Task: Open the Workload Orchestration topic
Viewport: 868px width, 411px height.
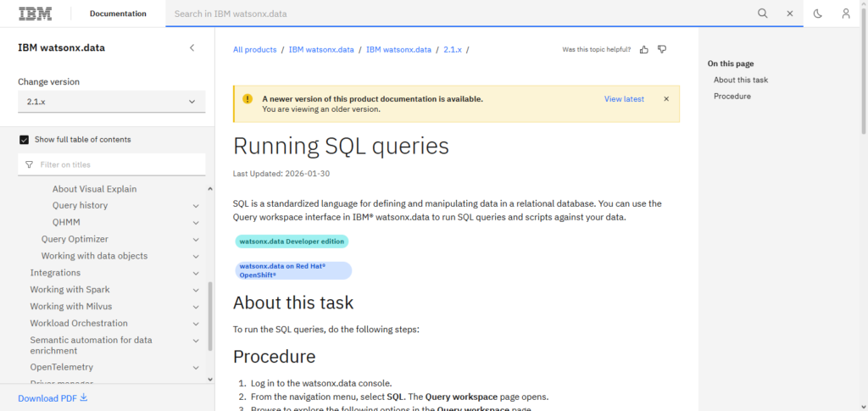Action: (x=79, y=323)
